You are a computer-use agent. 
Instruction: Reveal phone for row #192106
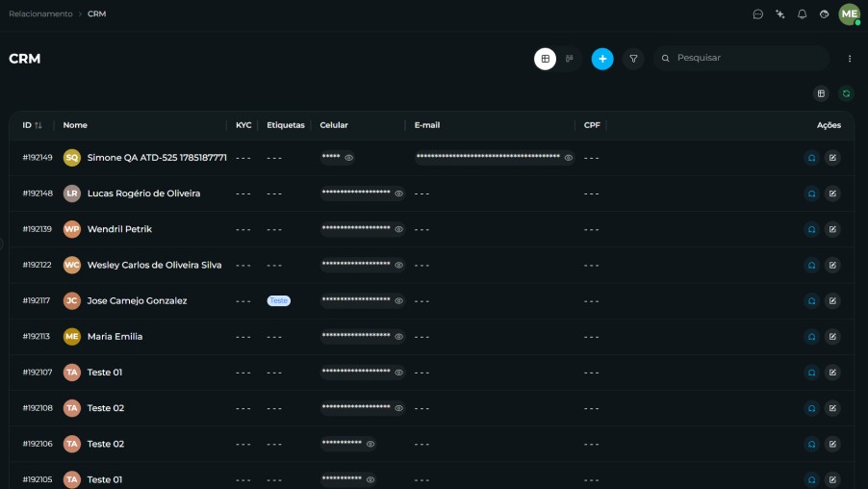click(x=370, y=444)
